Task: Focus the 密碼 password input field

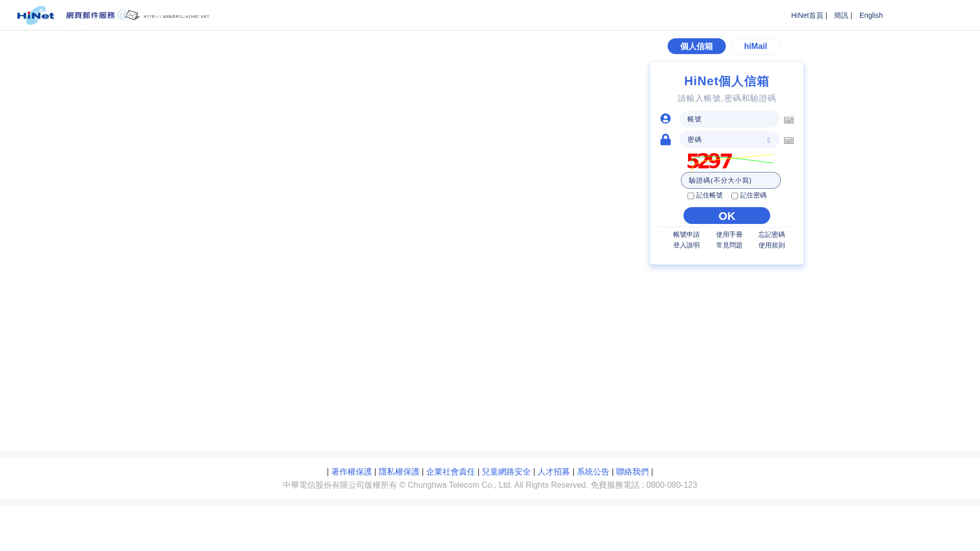Action: 729,140
